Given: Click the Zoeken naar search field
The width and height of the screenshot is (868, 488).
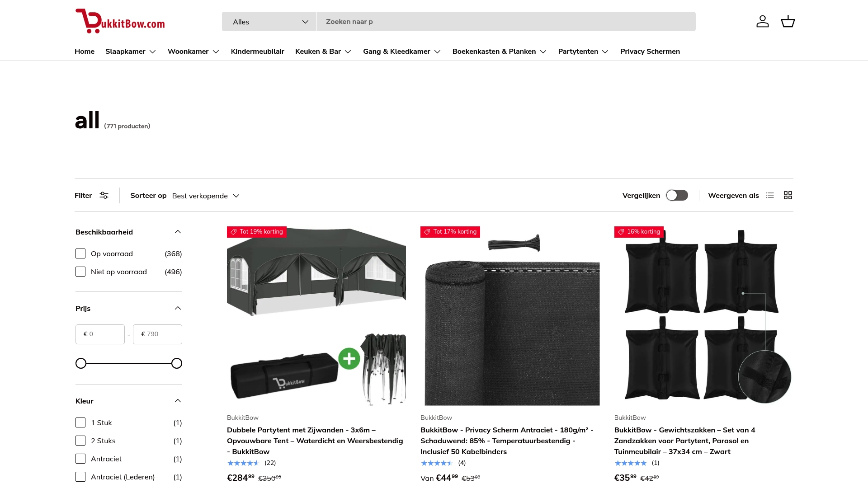Looking at the screenshot, I should tap(506, 22).
